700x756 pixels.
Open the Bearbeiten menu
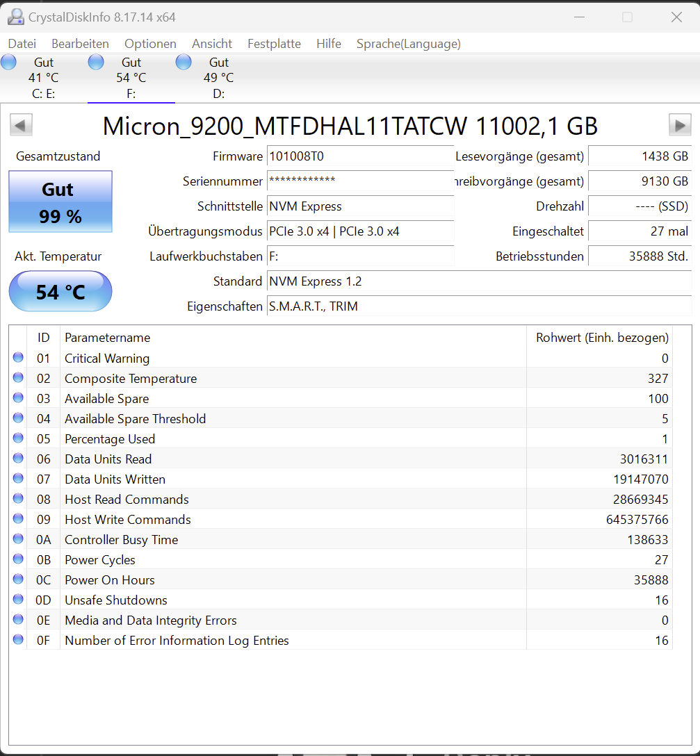[80, 44]
